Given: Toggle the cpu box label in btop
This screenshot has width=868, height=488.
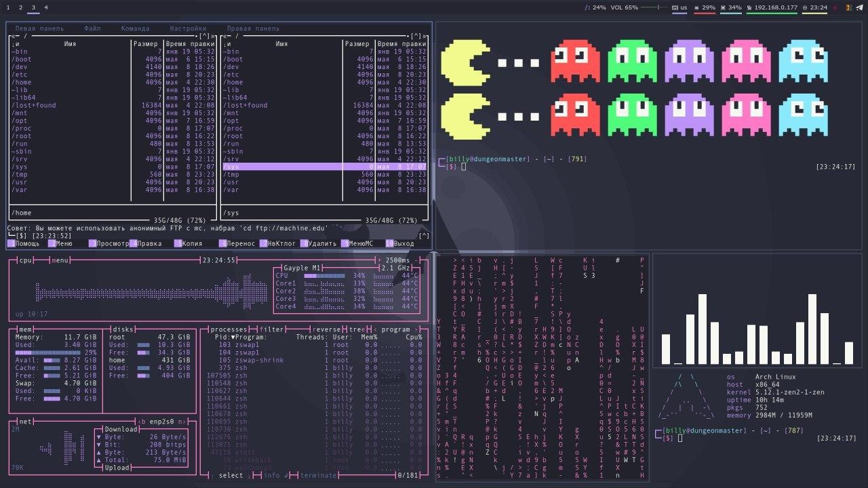Looking at the screenshot, I should [x=26, y=260].
